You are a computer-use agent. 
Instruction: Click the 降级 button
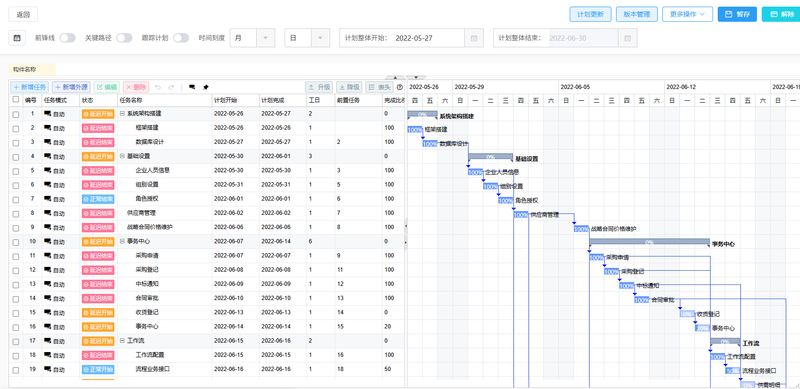349,87
